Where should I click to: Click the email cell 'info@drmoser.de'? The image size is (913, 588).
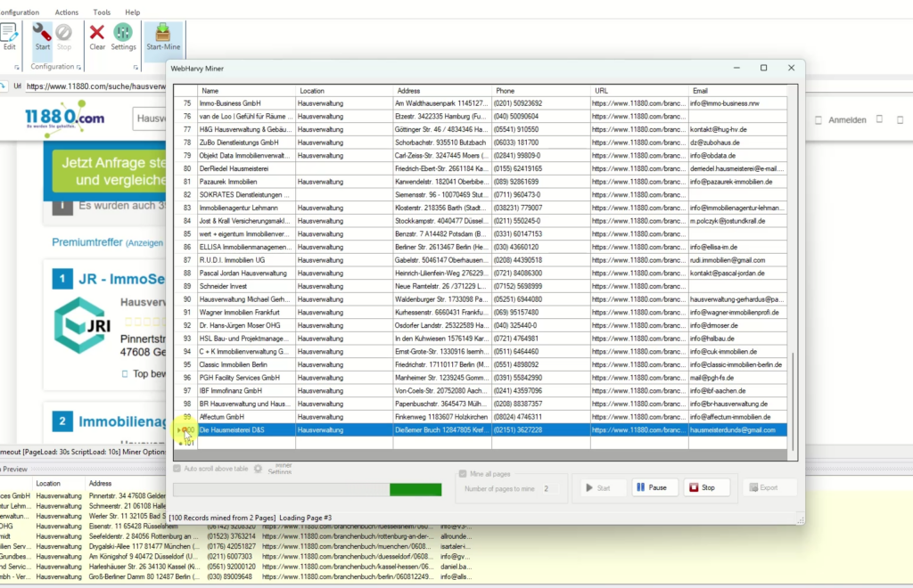click(x=737, y=326)
